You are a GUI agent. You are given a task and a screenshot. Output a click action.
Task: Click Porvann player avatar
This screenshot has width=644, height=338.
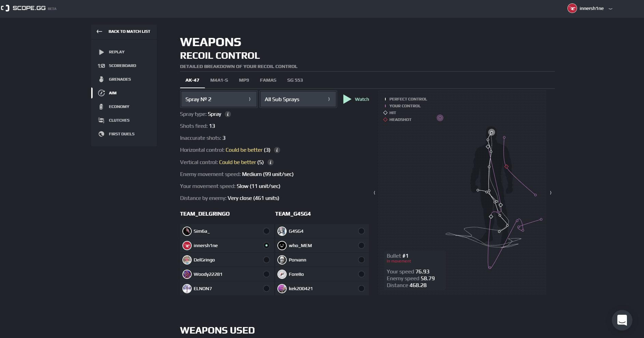[x=282, y=260]
